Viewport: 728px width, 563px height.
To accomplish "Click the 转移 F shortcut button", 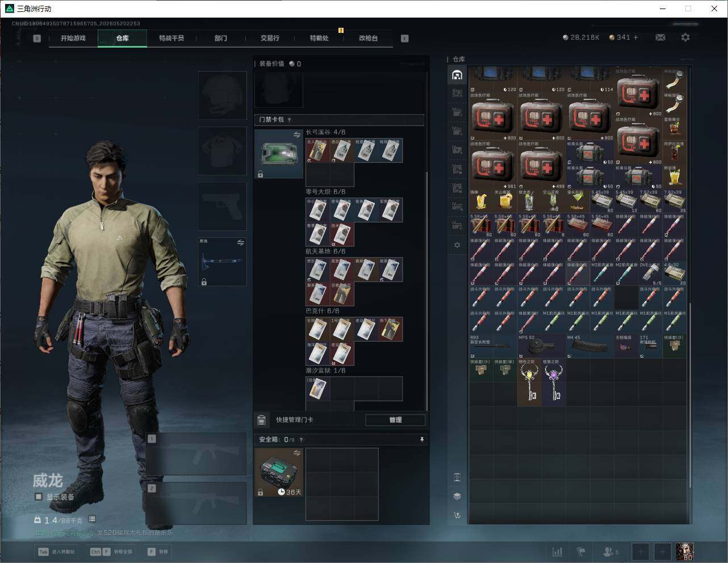I will point(158,552).
